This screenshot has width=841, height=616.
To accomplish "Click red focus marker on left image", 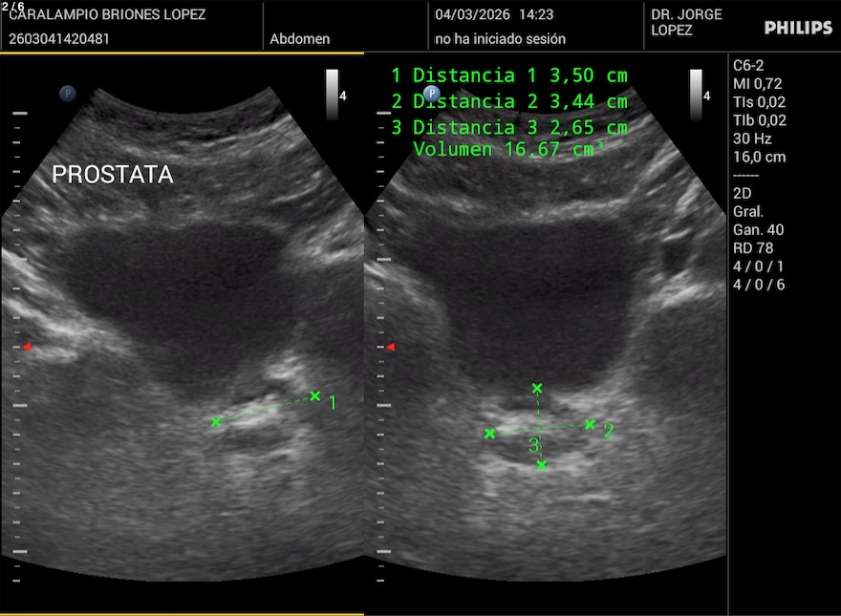I will point(27,347).
